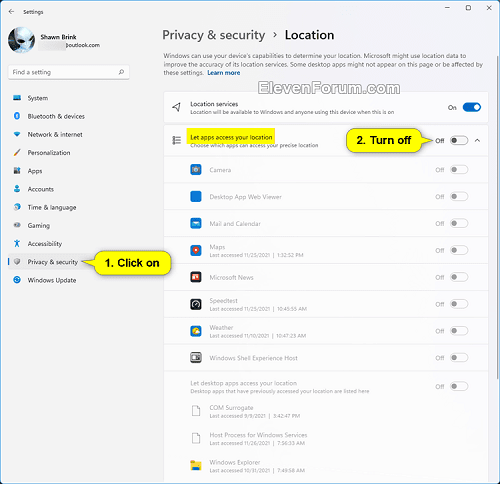This screenshot has width=500, height=484.
Task: Click the Windows Explorer folder icon
Action: coord(196,465)
